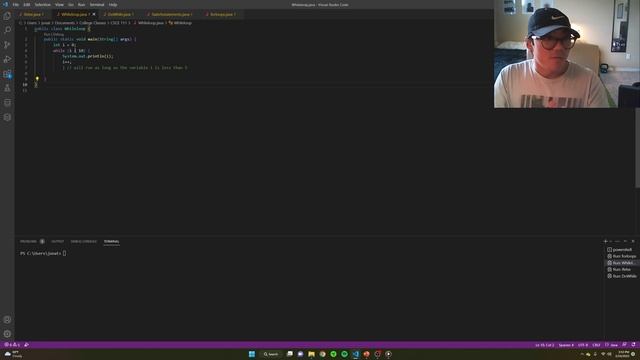
Task: Click the Whileloop class breadcrumb symbol
Action: coord(182,23)
